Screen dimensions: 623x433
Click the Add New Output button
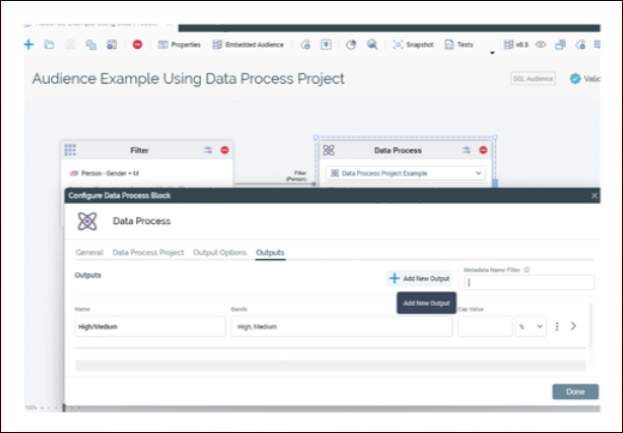pyautogui.click(x=419, y=278)
